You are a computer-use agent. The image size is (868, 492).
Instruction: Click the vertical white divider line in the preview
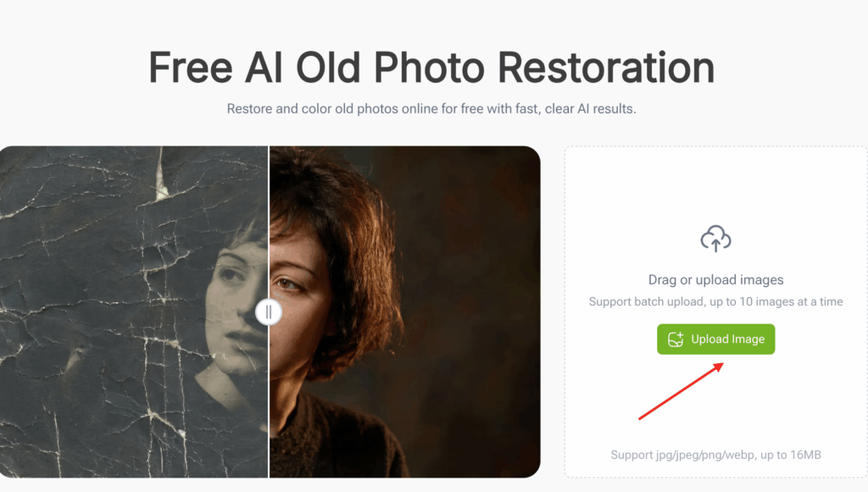(269, 212)
